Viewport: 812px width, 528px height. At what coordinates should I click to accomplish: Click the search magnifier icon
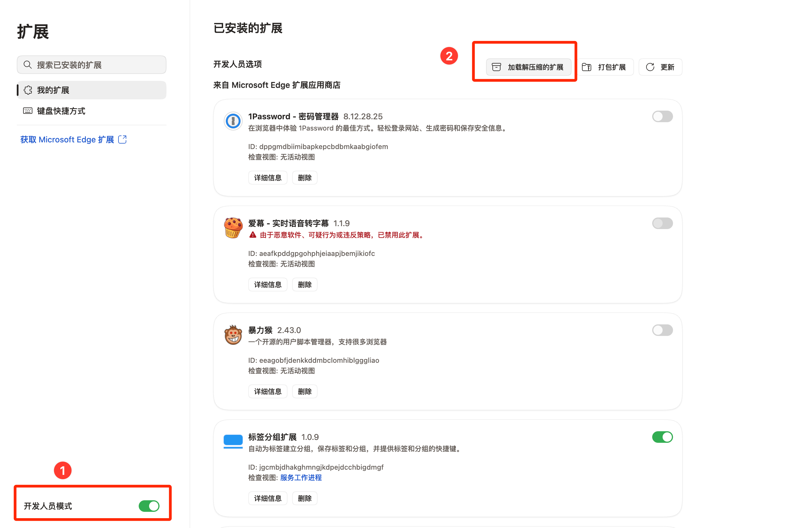coord(28,65)
